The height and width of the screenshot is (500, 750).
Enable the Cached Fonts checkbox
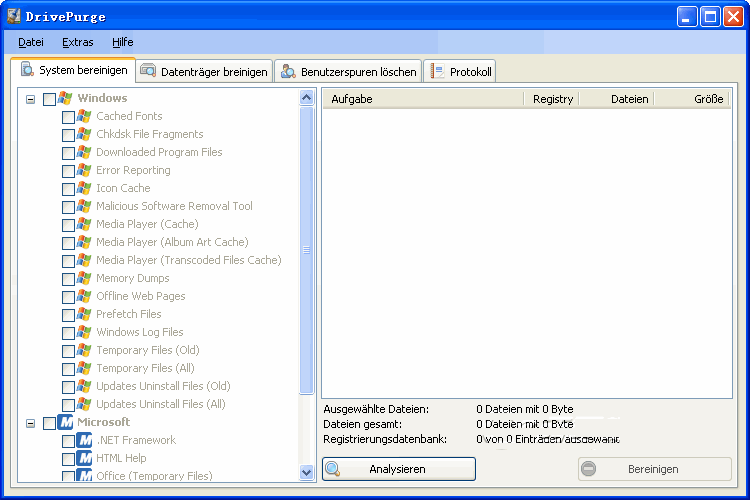click(68, 117)
